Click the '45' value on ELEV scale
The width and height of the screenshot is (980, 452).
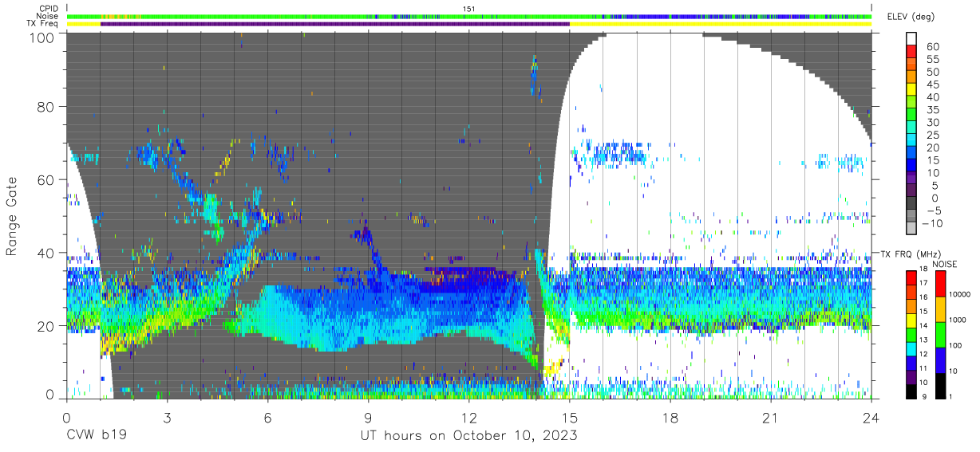[x=931, y=85]
